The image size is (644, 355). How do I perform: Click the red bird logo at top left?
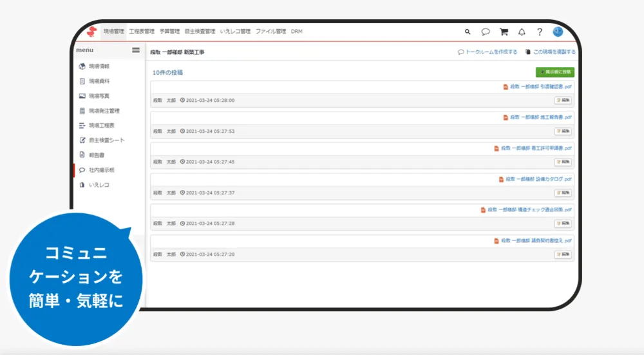(93, 32)
